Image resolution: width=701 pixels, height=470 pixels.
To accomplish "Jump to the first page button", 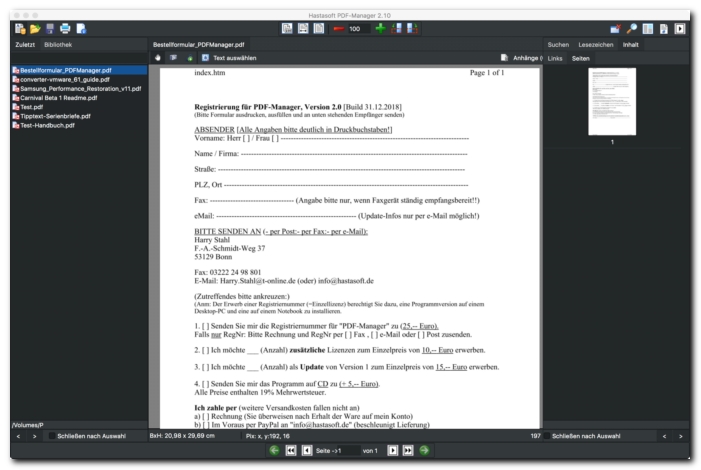I will 291,450.
